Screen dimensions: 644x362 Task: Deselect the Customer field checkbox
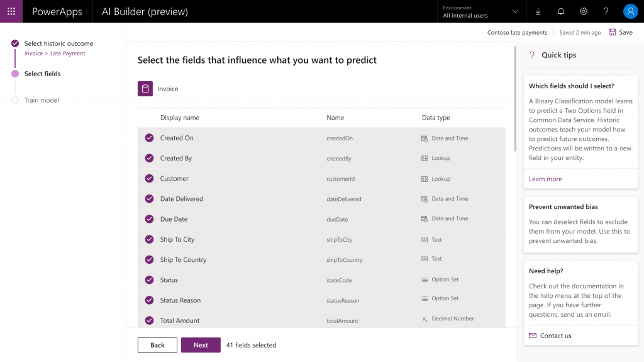[149, 179]
